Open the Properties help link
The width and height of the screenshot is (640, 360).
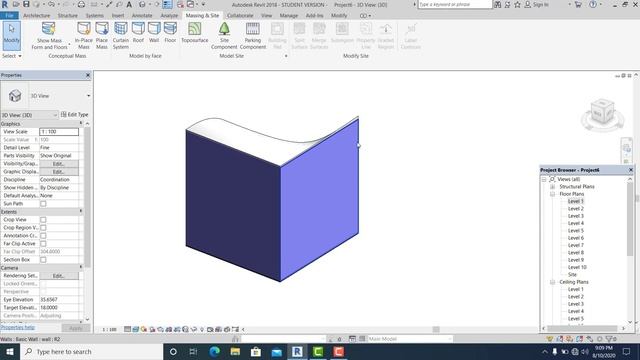click(18, 327)
